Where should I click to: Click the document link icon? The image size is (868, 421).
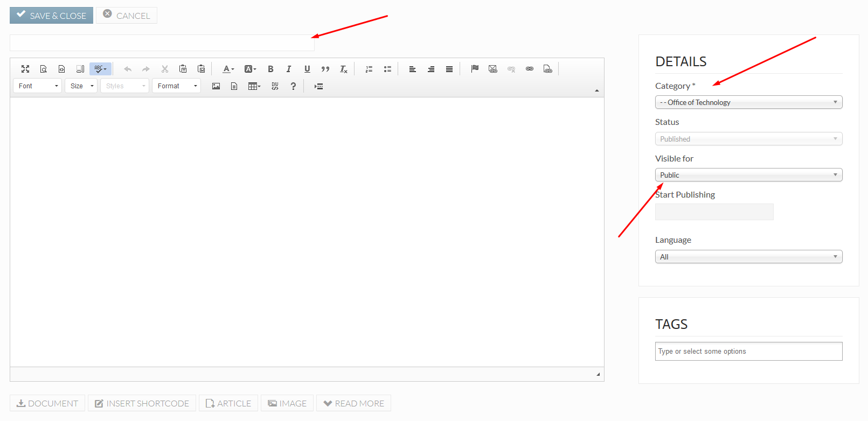[x=548, y=69]
